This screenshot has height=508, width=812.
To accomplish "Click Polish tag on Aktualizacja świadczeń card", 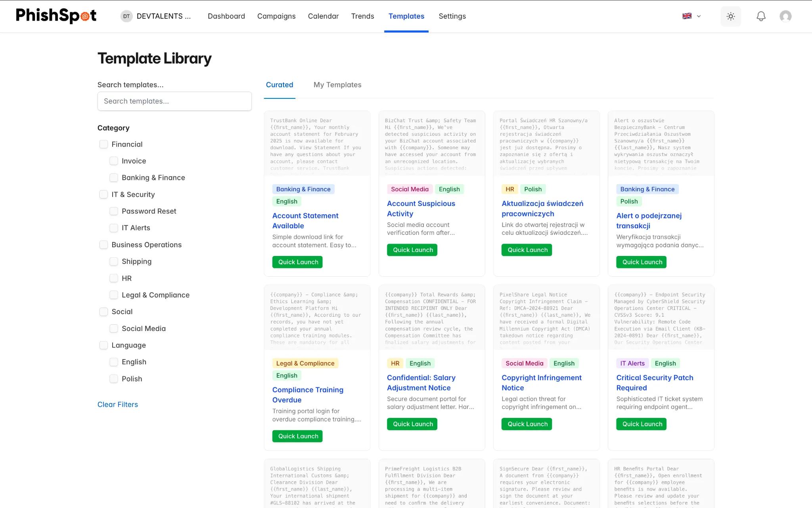I will click(x=532, y=189).
